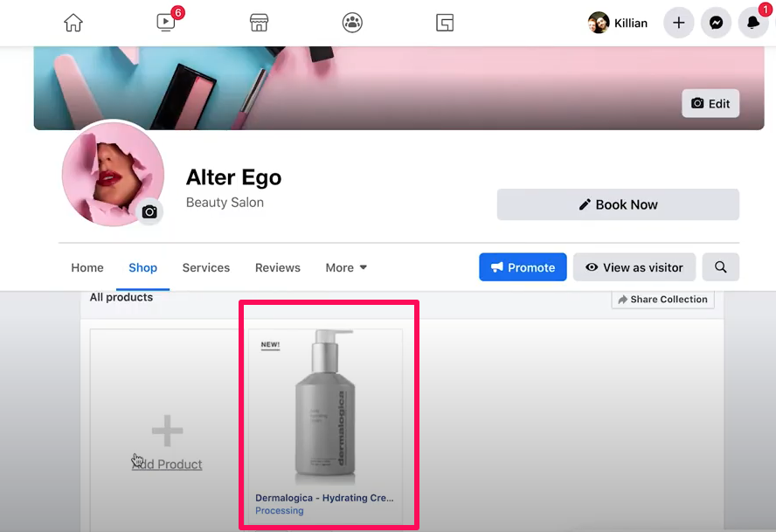The image size is (776, 532).
Task: Click the plus Create button
Action: click(679, 23)
